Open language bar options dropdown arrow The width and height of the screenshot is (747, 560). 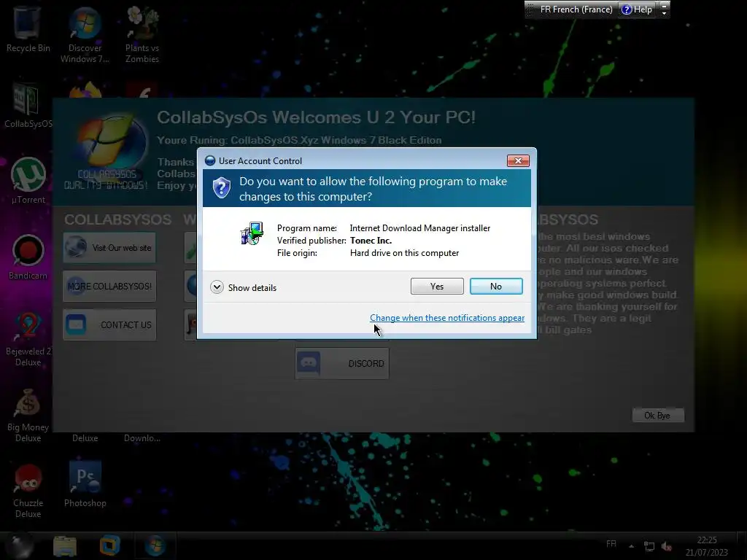(x=664, y=13)
